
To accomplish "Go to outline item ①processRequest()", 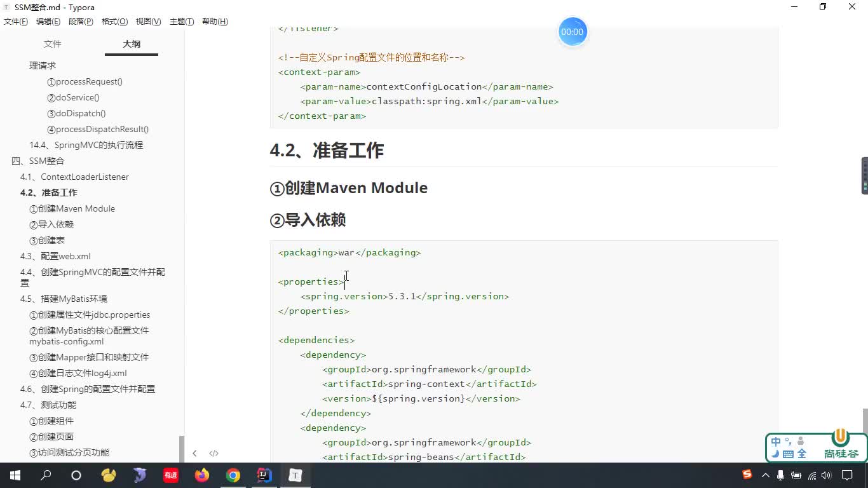I will [x=85, y=81].
